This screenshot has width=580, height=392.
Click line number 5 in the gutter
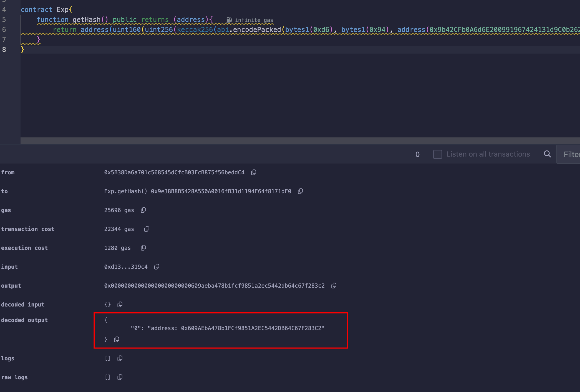[x=4, y=20]
